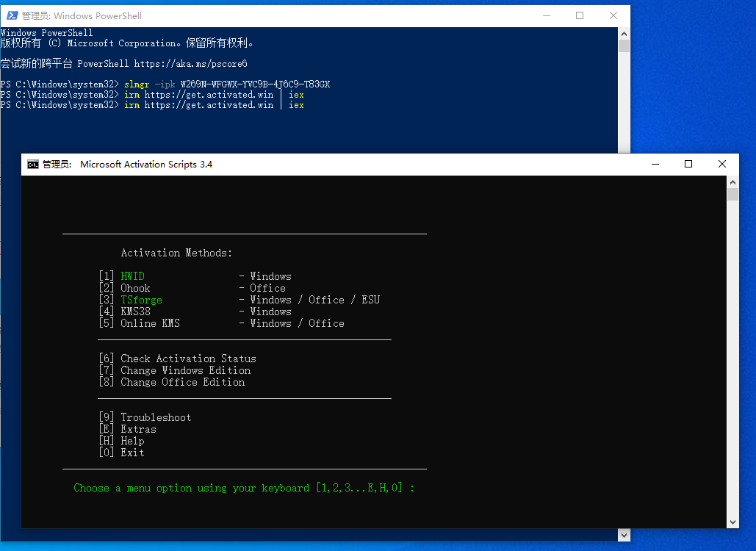Click the Activation Scripts scrollbar down arrow
This screenshot has height=551, width=756.
(733, 522)
